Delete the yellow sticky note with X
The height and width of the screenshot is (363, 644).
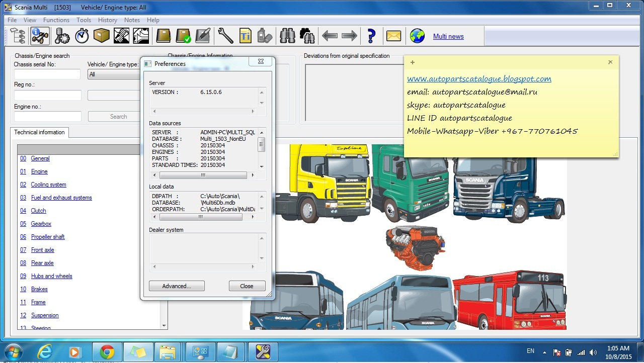610,62
